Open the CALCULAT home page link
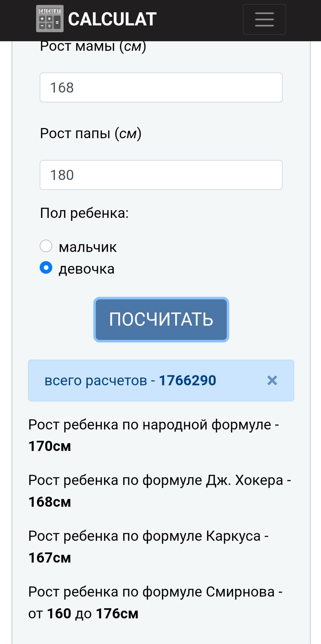The image size is (321, 644). point(112,19)
